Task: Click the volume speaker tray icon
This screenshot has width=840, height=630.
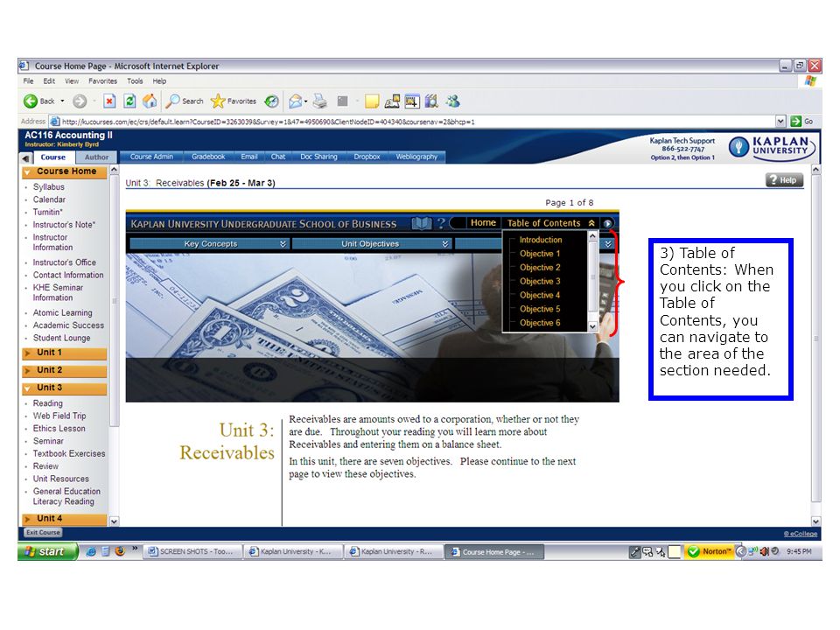Action: 765,551
